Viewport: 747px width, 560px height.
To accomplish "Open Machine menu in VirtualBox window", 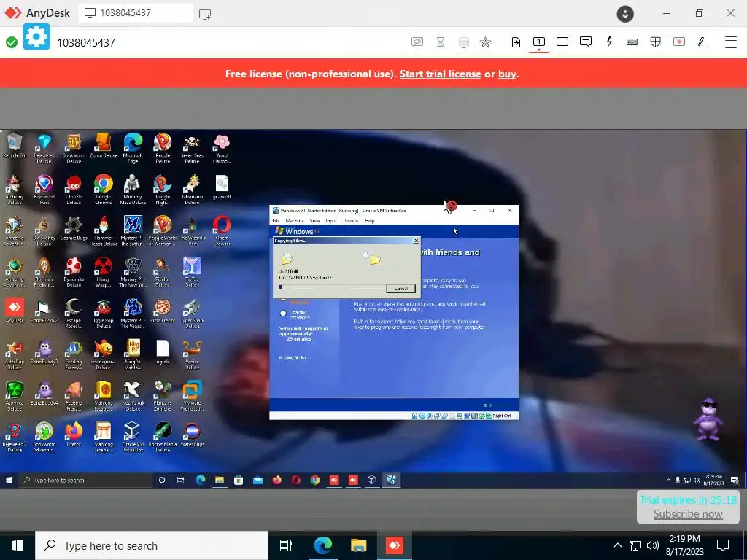I will pyautogui.click(x=295, y=220).
